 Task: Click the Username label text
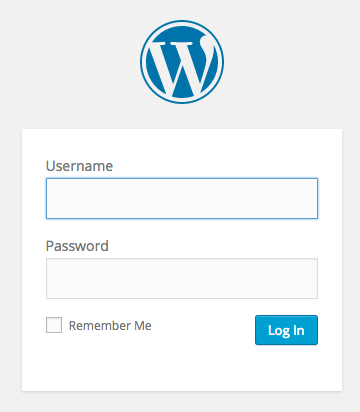[x=79, y=166]
